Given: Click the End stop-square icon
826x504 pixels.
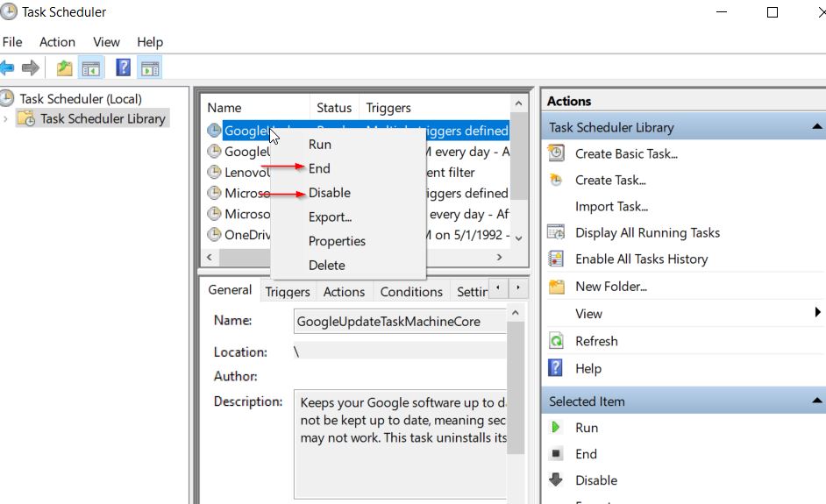Looking at the screenshot, I should click(555, 453).
